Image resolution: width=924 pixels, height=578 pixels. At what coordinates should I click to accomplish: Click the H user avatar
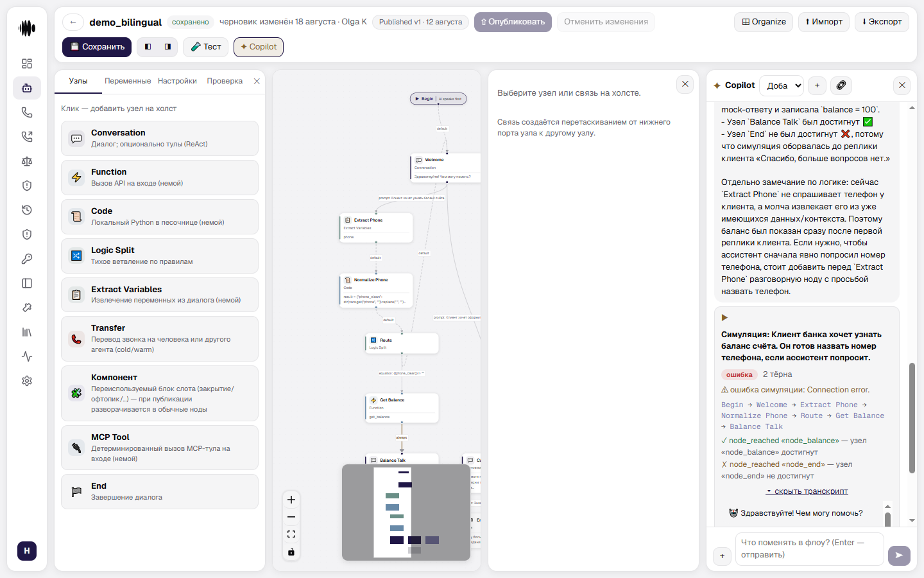coord(27,551)
